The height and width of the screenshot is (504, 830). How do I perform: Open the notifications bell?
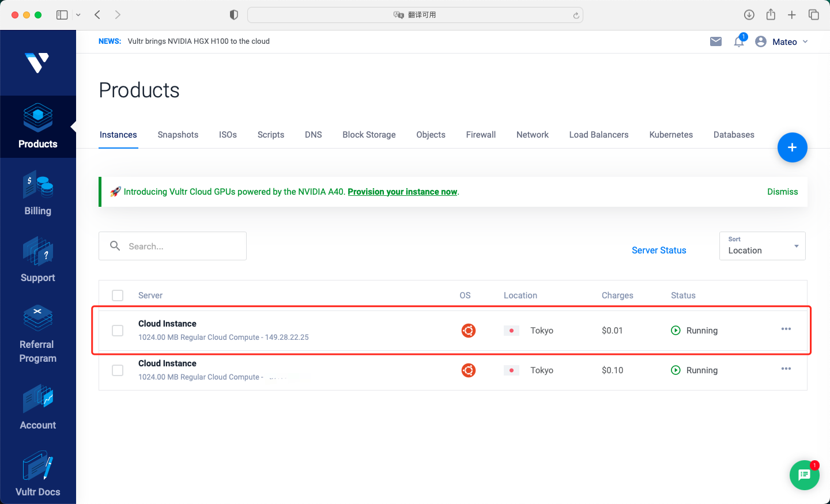tap(739, 41)
